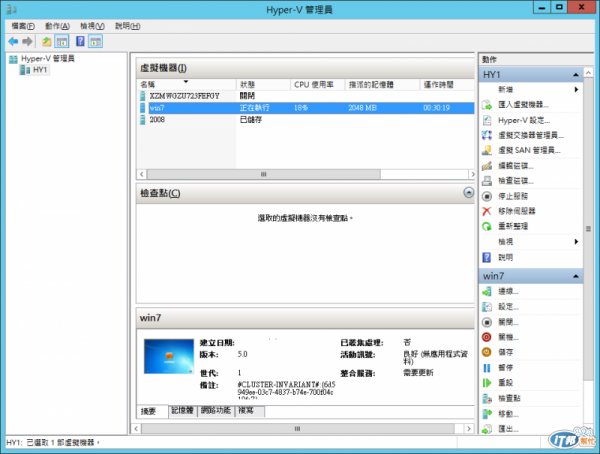Click the 檢查磁碟 inspect disk icon
The image size is (600, 454).
486,181
